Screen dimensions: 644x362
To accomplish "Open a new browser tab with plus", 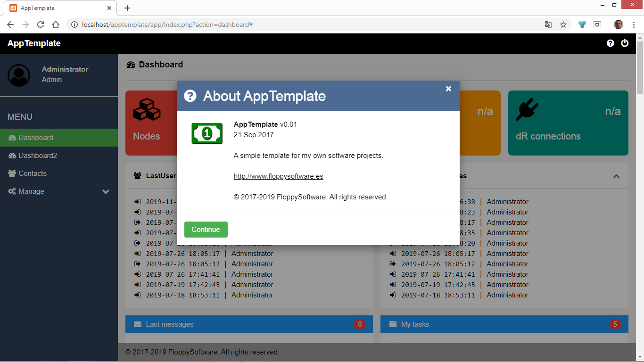I will click(127, 8).
